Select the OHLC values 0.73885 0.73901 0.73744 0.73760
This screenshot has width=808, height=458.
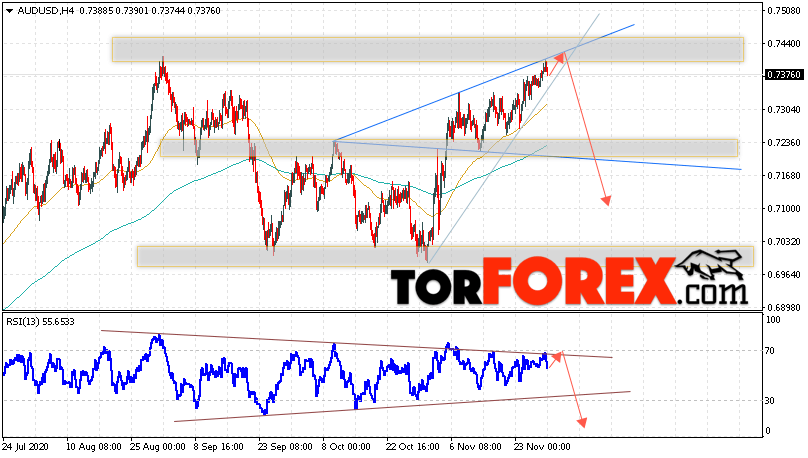click(x=150, y=10)
